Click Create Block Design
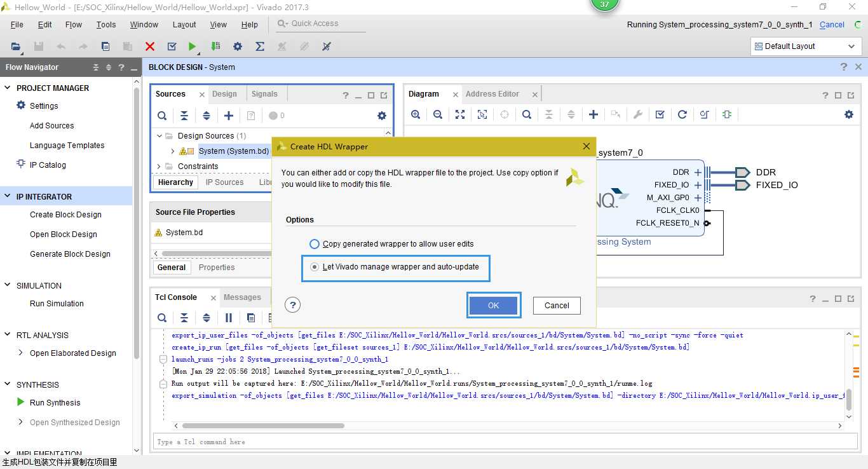Image resolution: width=868 pixels, height=469 pixels. [x=65, y=215]
